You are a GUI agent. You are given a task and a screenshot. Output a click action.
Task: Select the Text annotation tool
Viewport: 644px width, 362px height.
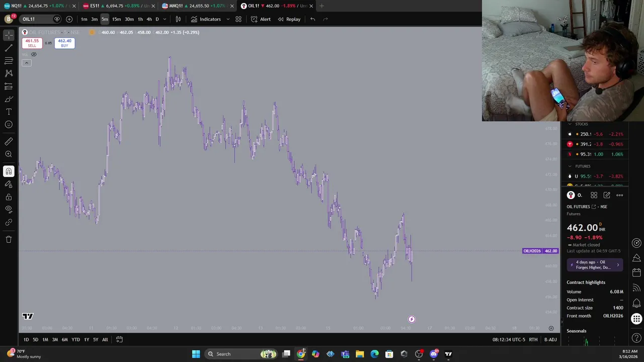[9, 112]
